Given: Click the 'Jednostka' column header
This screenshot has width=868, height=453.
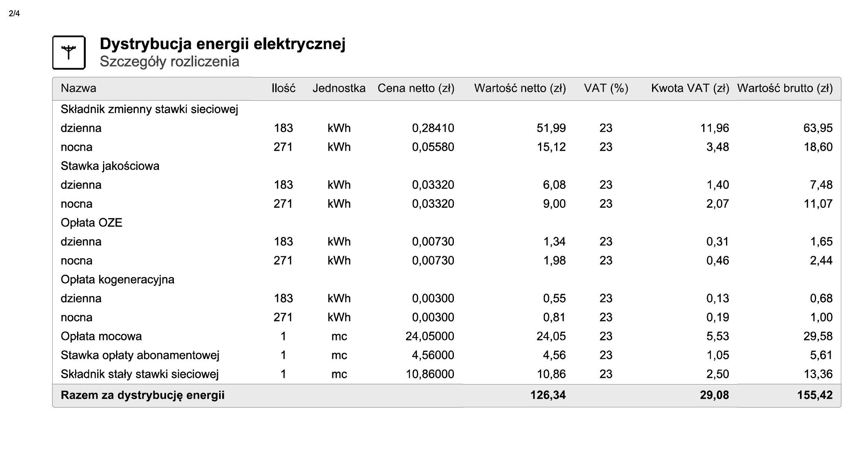Looking at the screenshot, I should tap(339, 88).
